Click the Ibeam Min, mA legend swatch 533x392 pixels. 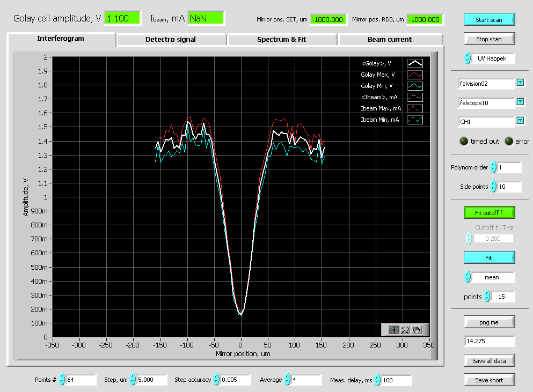click(415, 120)
